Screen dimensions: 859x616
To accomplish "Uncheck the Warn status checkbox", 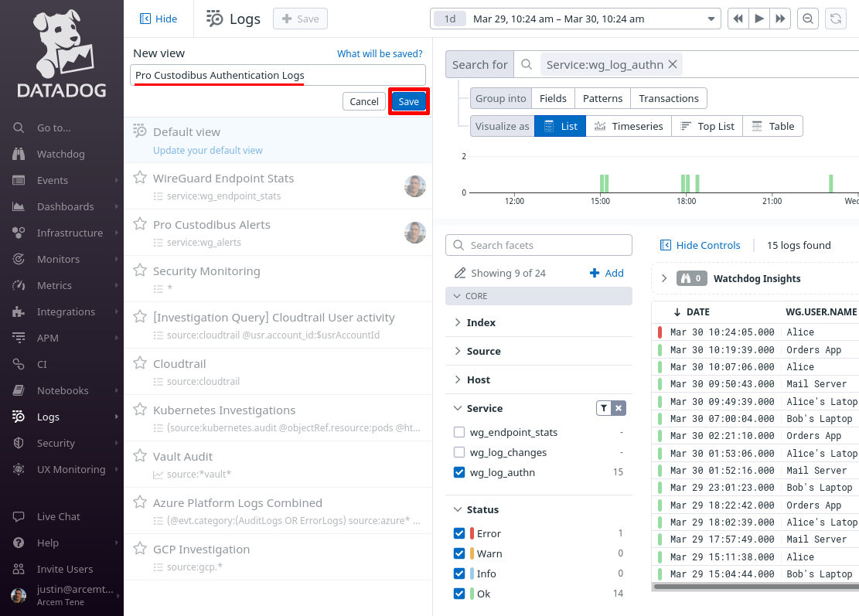I will tap(459, 553).
